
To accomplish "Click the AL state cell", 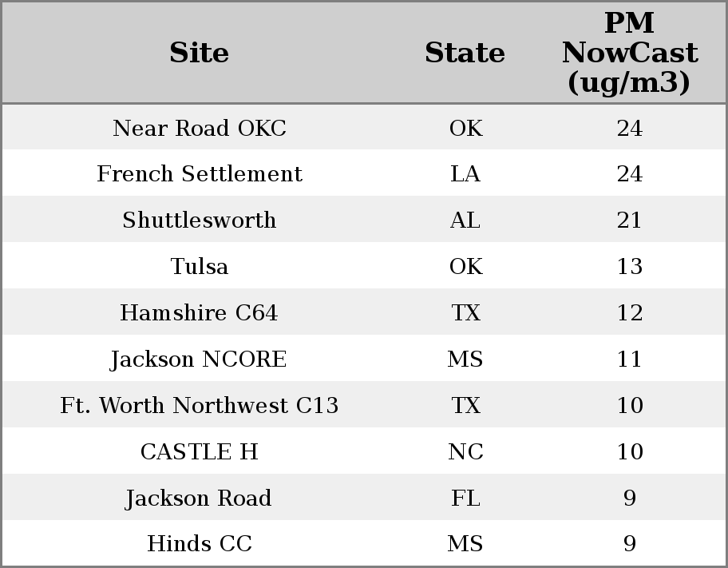I will tap(465, 220).
